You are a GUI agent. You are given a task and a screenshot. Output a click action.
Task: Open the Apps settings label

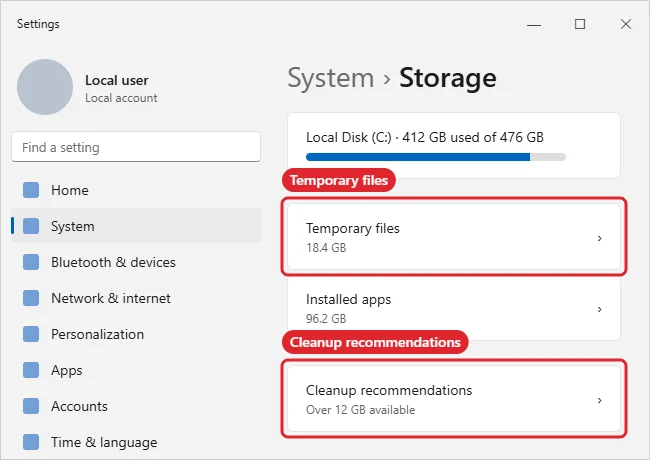pos(67,370)
